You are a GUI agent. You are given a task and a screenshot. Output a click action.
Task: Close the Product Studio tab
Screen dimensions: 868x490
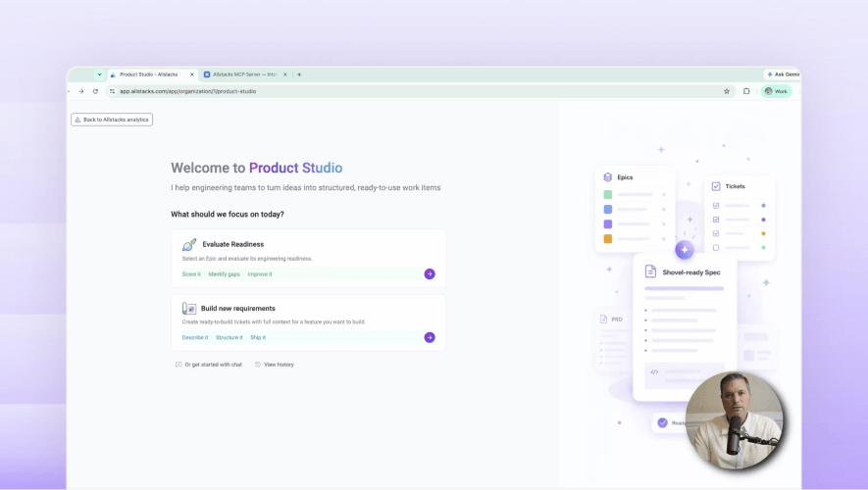tap(192, 74)
